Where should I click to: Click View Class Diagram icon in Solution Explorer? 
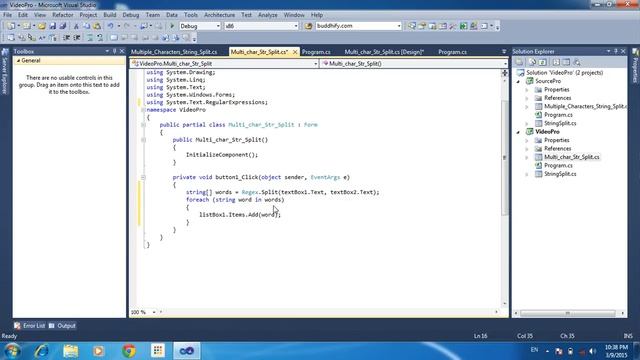click(x=577, y=62)
